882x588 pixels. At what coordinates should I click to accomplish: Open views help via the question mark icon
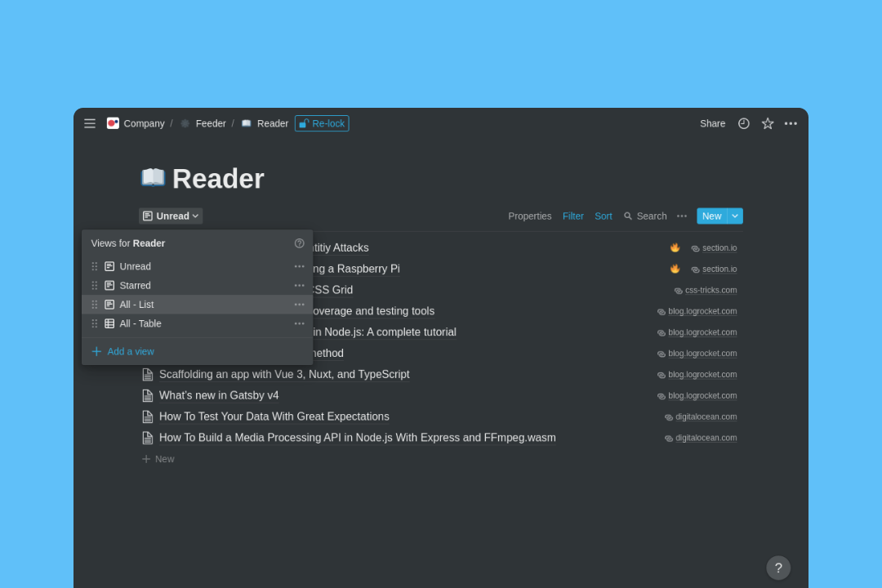(299, 243)
